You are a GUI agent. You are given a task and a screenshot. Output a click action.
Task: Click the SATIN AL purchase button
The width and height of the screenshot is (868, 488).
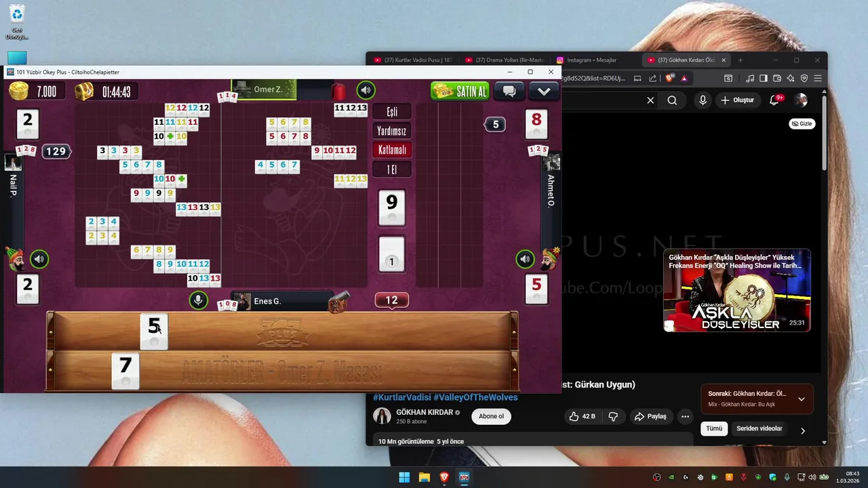coord(460,91)
